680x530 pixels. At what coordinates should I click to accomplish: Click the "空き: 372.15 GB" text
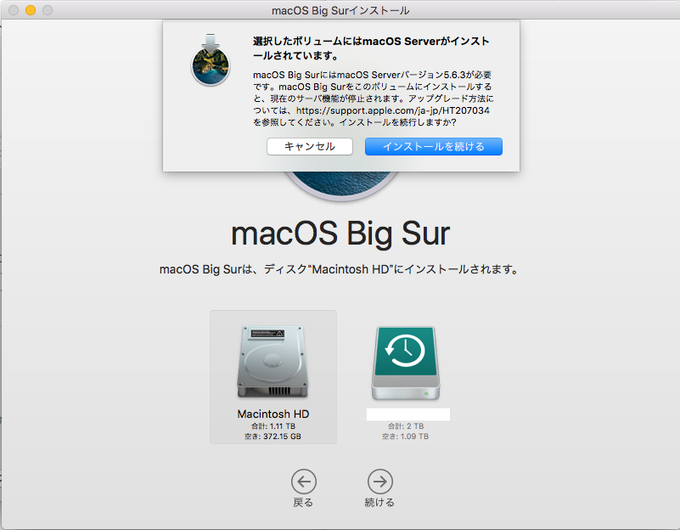(273, 436)
